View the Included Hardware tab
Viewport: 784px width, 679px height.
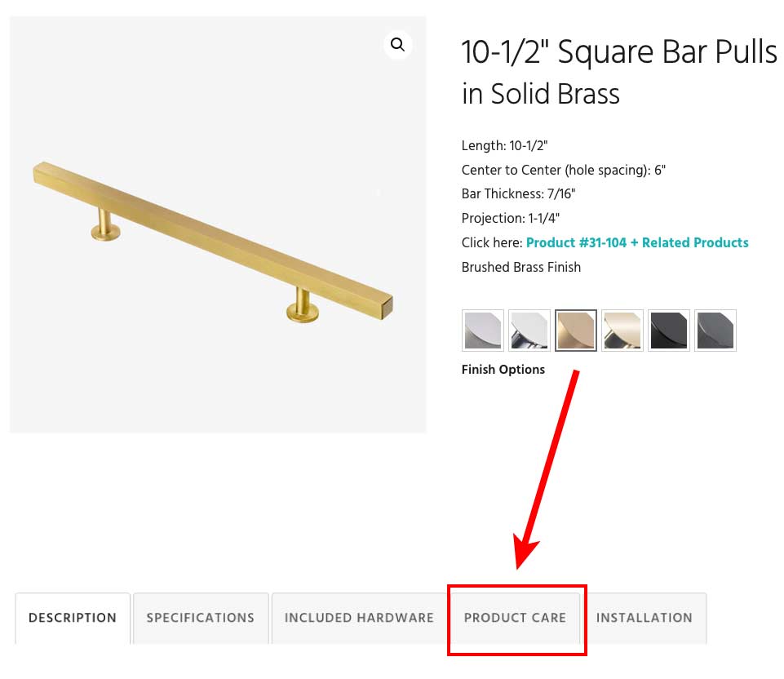point(358,619)
